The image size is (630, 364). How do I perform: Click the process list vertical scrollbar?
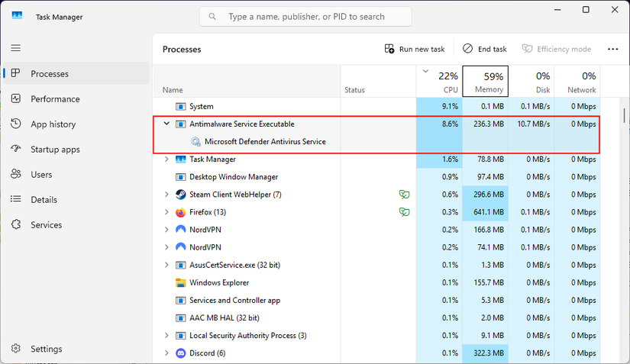click(624, 116)
